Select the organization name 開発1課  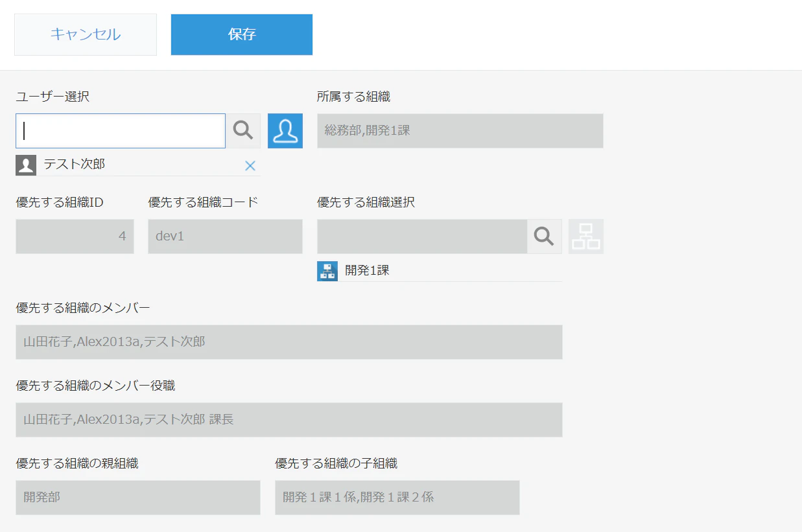pos(368,270)
